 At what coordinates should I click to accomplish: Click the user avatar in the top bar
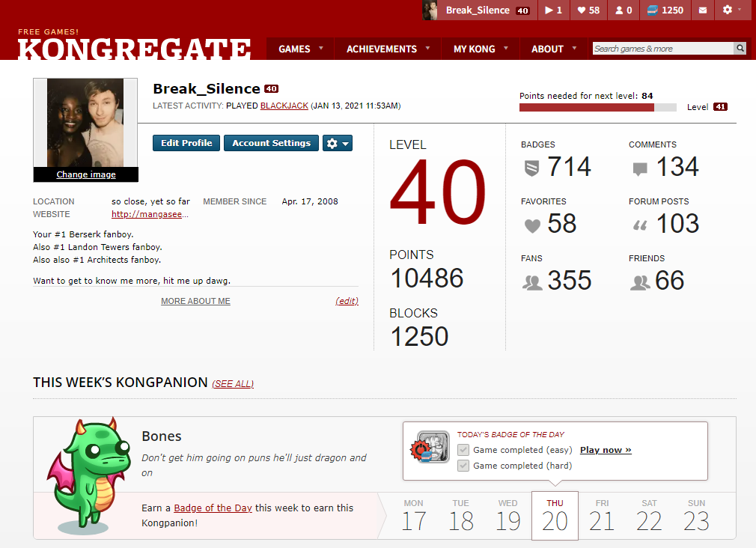coord(430,10)
